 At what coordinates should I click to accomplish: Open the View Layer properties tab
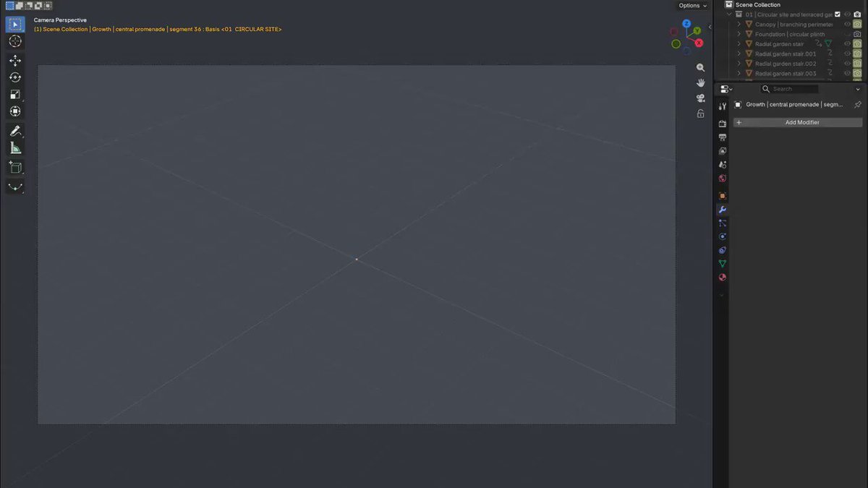[x=722, y=151]
